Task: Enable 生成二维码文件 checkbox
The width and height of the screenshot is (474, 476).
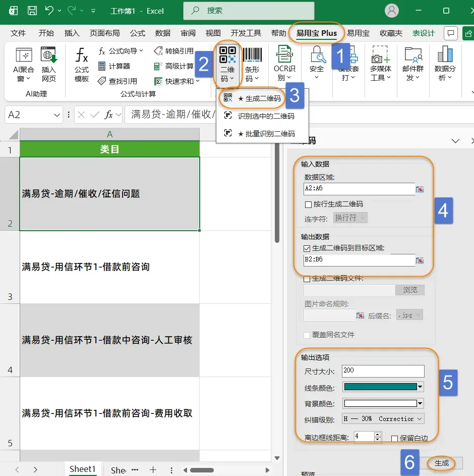Action: pos(307,279)
